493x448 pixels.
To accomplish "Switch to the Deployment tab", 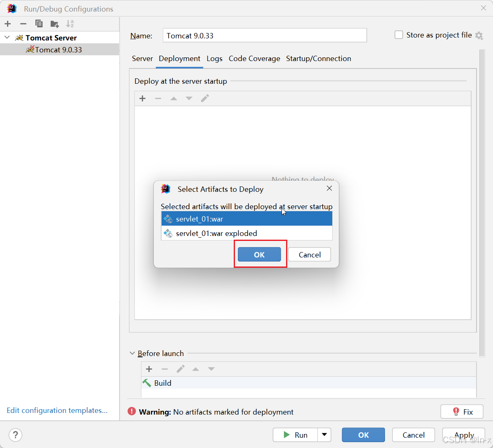I will [179, 59].
